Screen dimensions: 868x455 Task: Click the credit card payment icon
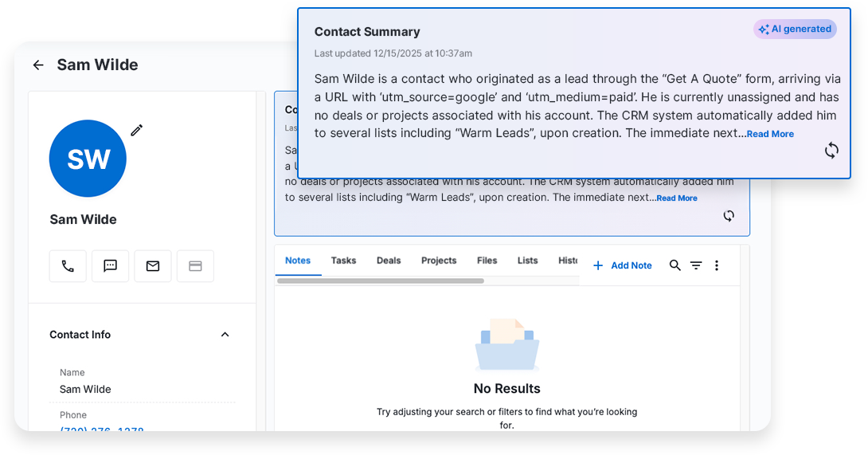195,266
